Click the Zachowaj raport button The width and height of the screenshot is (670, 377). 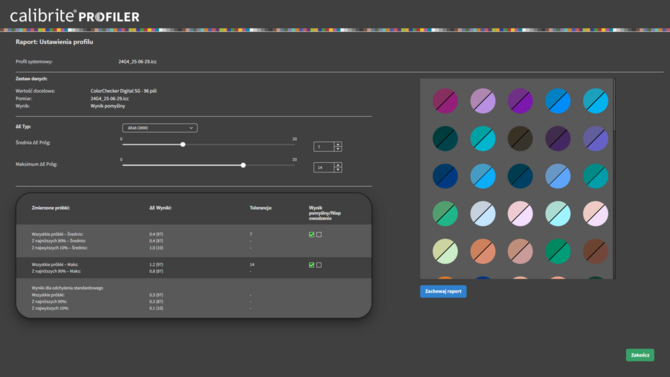[x=443, y=291]
